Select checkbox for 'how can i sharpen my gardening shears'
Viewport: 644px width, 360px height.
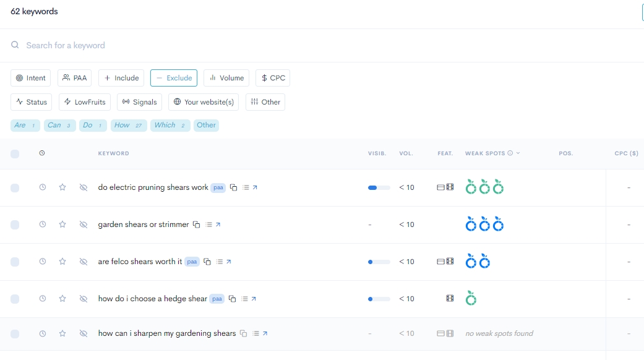coord(15,334)
